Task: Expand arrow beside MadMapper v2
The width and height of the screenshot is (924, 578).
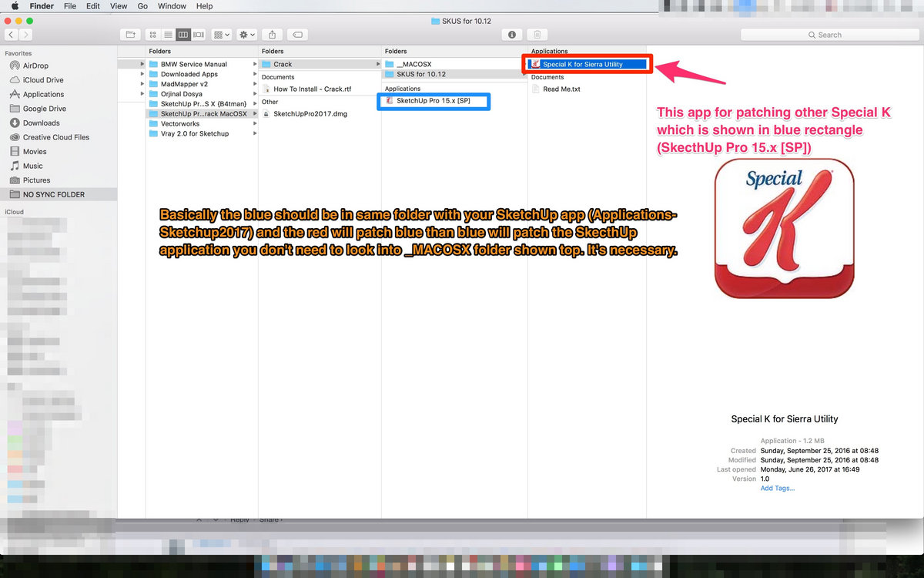Action: click(255, 84)
